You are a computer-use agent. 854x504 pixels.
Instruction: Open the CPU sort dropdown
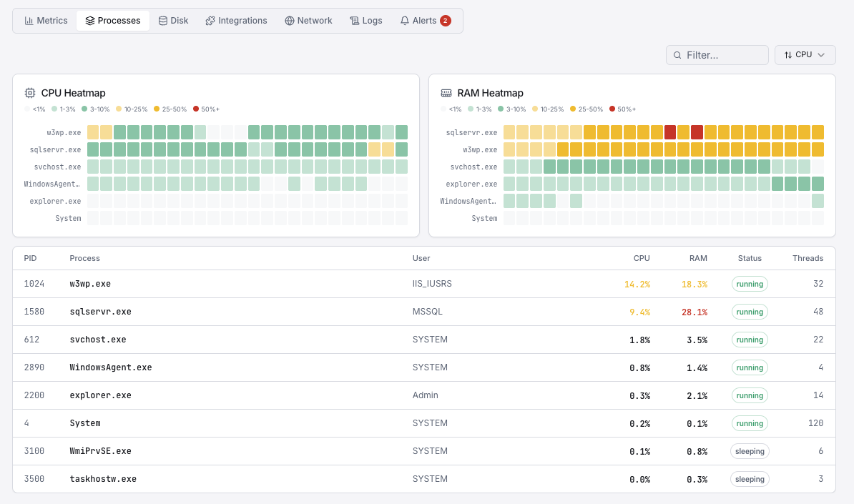(805, 54)
